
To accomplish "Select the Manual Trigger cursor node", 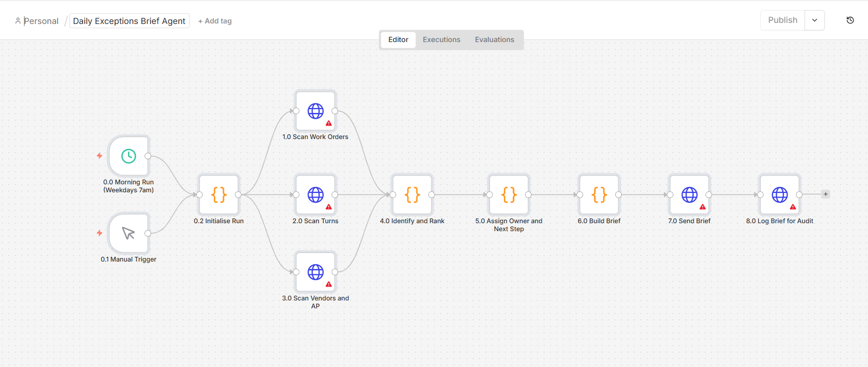I will point(128,233).
